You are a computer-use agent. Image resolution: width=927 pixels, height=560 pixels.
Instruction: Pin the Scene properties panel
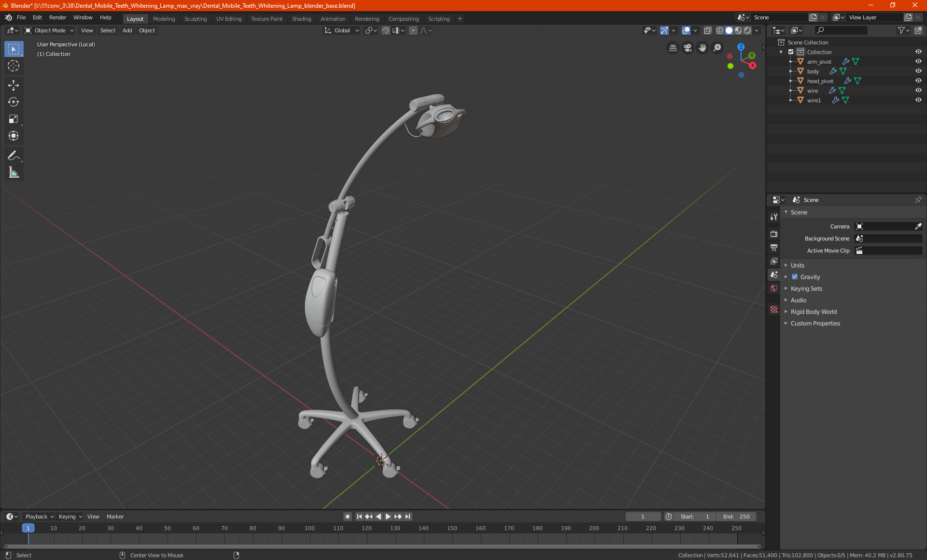pyautogui.click(x=918, y=200)
